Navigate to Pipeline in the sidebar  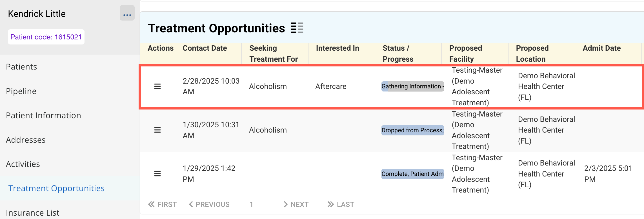(x=21, y=91)
